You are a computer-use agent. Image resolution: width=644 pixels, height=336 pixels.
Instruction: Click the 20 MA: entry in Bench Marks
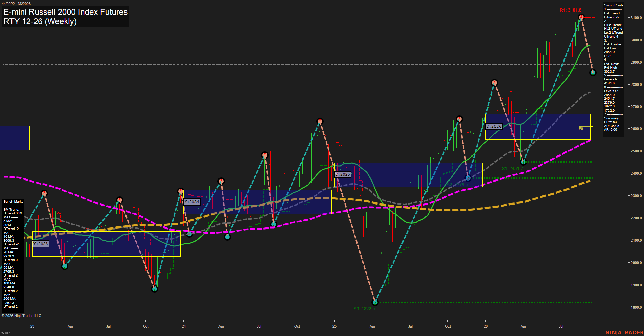tap(9, 252)
